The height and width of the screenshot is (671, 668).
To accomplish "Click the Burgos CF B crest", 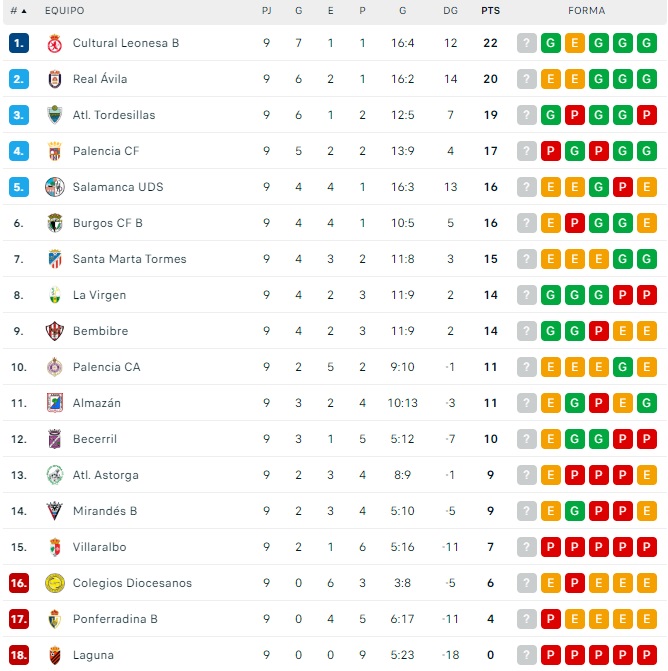I will pyautogui.click(x=55, y=223).
